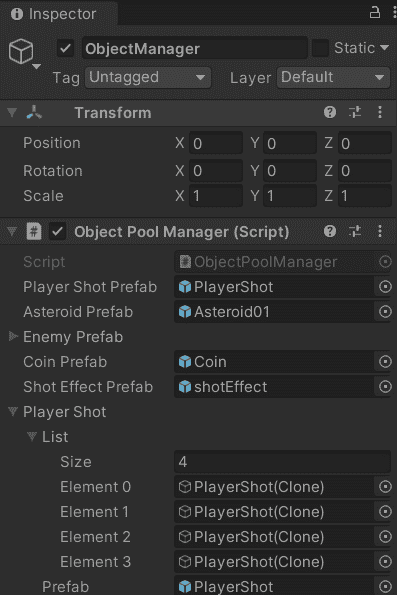Toggle ObjectManager active checkbox

click(65, 49)
